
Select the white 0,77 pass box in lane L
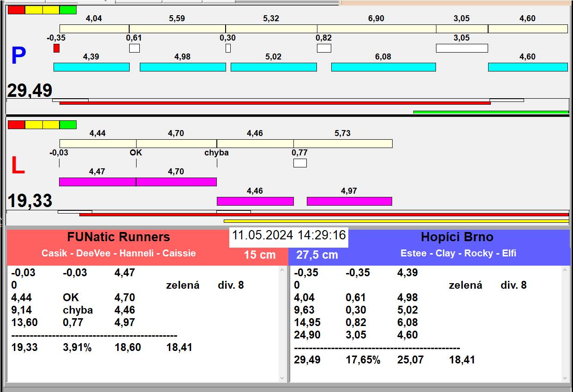[x=300, y=163]
